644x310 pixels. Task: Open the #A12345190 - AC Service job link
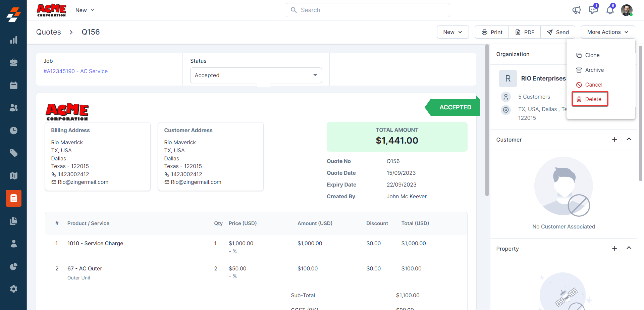pos(75,71)
